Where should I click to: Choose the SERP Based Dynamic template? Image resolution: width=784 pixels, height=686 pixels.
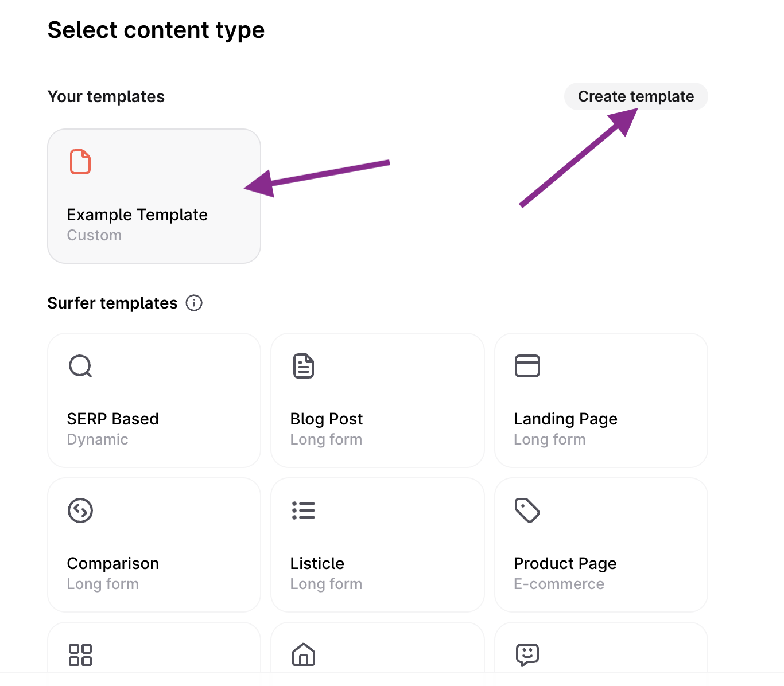[x=154, y=400]
